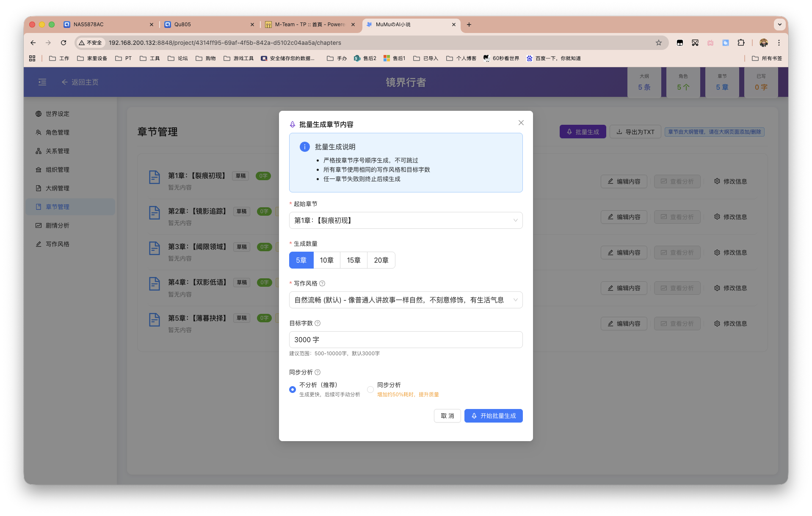
Task: Open 剧情分析 in the sidebar
Action: [x=56, y=225]
